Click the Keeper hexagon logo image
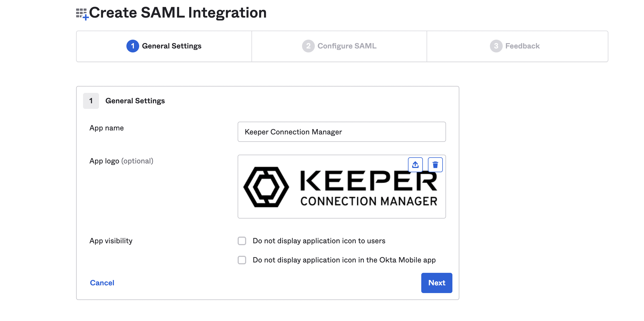The height and width of the screenshot is (321, 644). pos(266,187)
